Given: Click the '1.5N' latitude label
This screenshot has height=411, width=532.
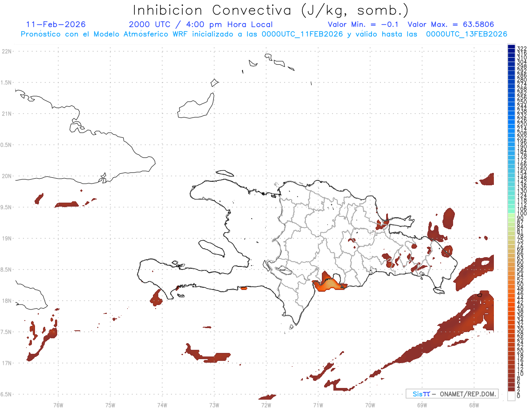Looking at the screenshot, I should pyautogui.click(x=7, y=82).
